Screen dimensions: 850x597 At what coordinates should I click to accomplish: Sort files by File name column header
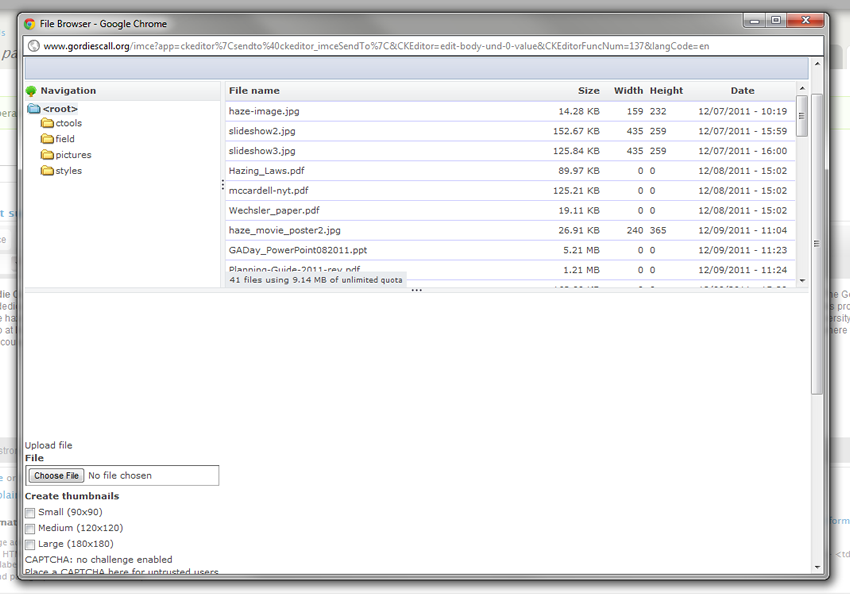pos(254,91)
